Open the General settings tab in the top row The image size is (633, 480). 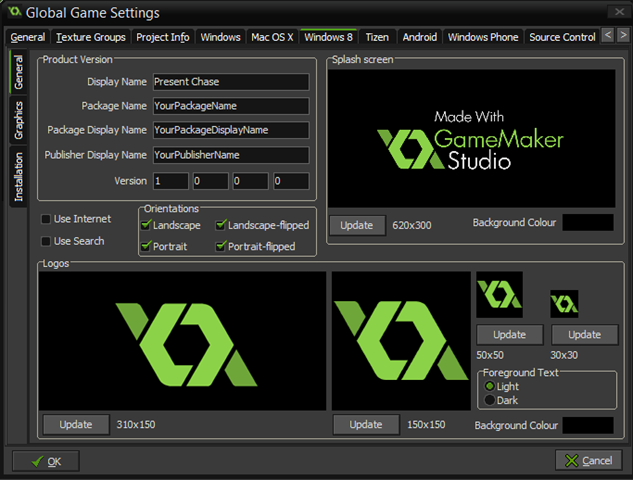pos(27,37)
